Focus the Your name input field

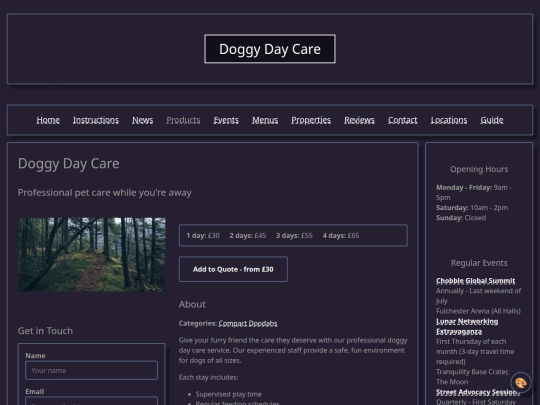coord(92,371)
